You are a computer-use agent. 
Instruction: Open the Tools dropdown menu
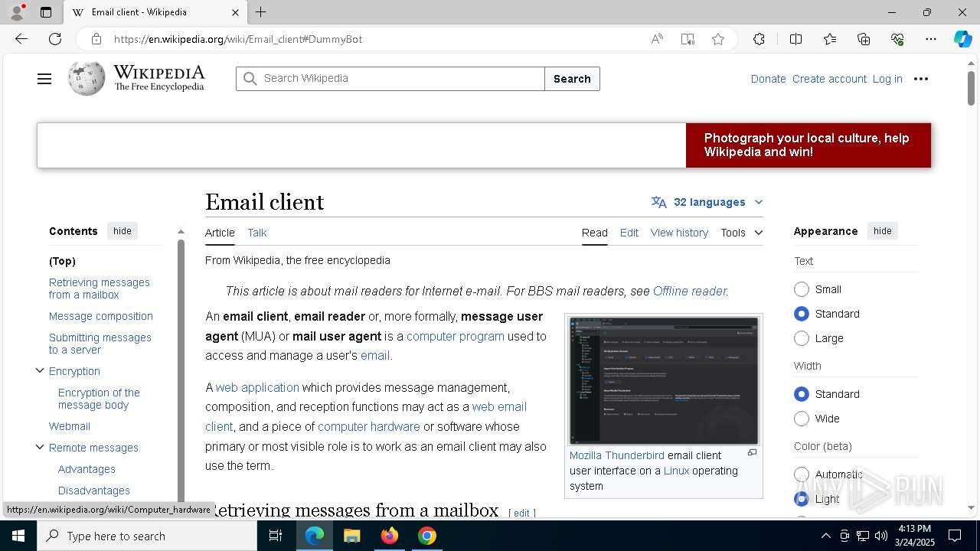pos(741,233)
